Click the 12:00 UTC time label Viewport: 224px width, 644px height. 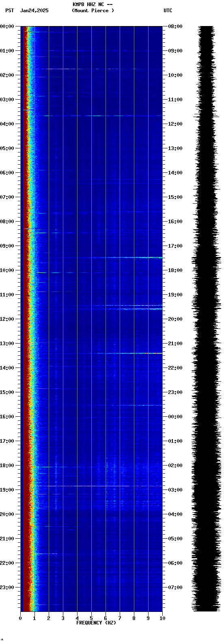click(175, 124)
